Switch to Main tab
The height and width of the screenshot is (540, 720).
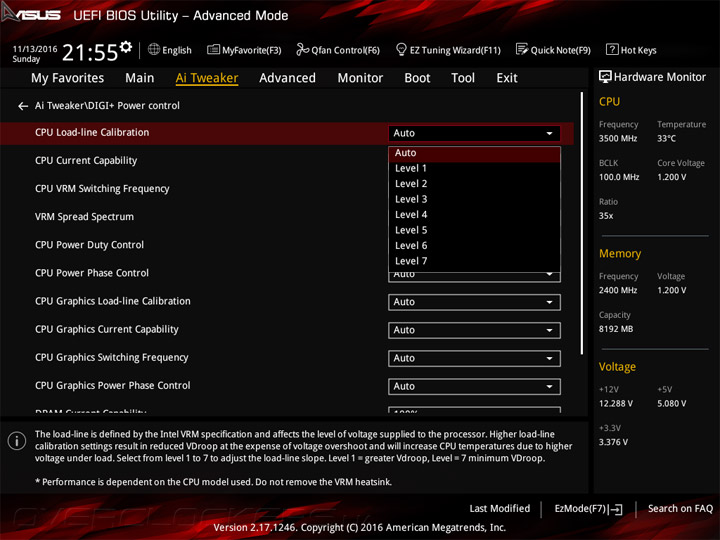click(140, 78)
